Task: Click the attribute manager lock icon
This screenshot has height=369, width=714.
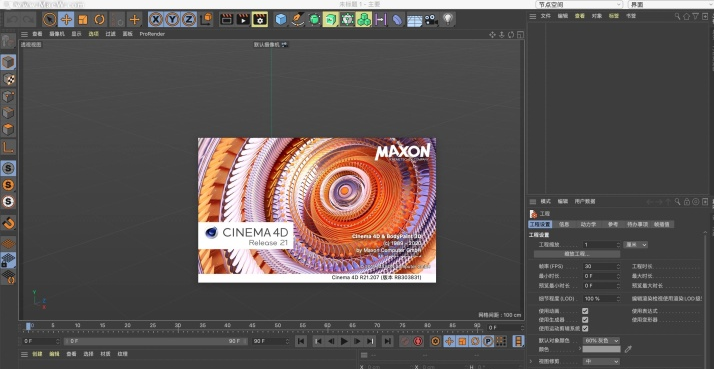Action: [x=687, y=201]
